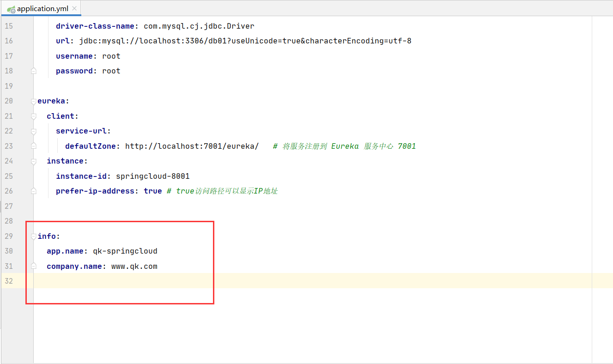Collapse the client block fold marker
The width and height of the screenshot is (613, 364).
pos(33,116)
